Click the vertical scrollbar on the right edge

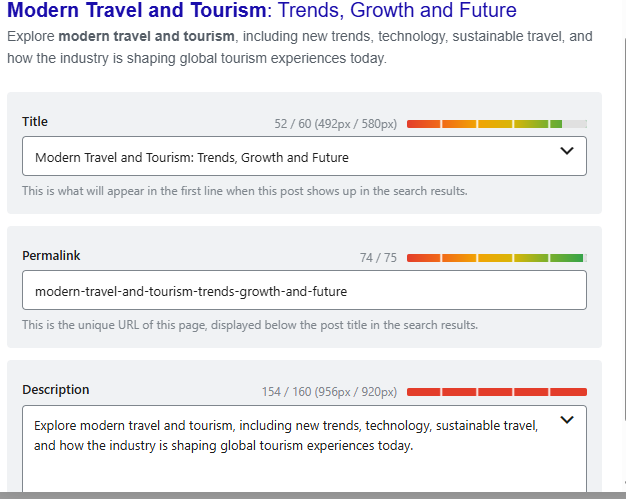tap(623, 90)
